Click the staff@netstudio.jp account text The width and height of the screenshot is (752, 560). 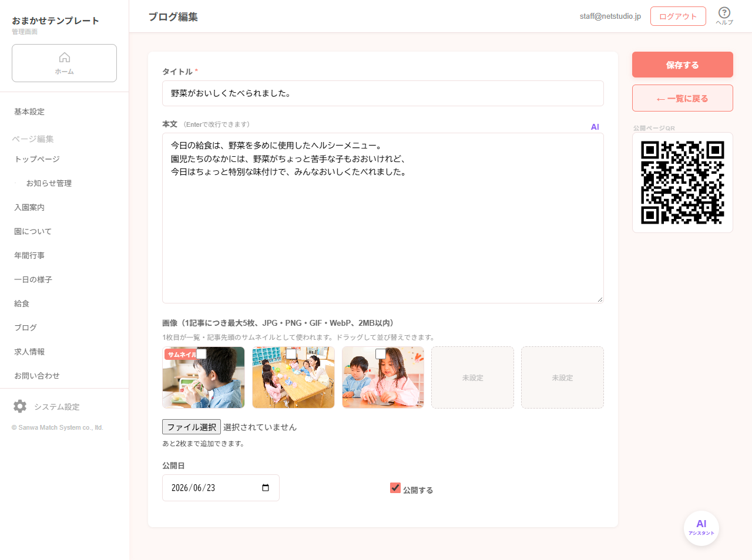coord(610,16)
